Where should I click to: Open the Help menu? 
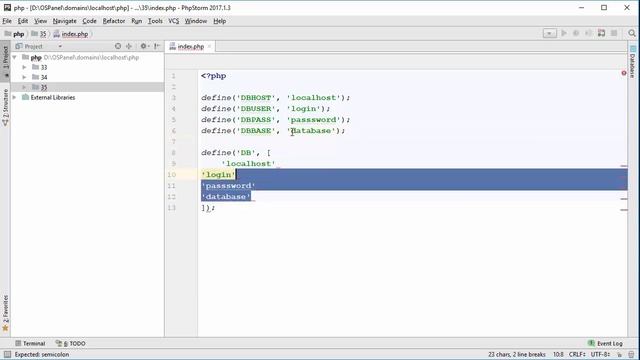[x=220, y=21]
